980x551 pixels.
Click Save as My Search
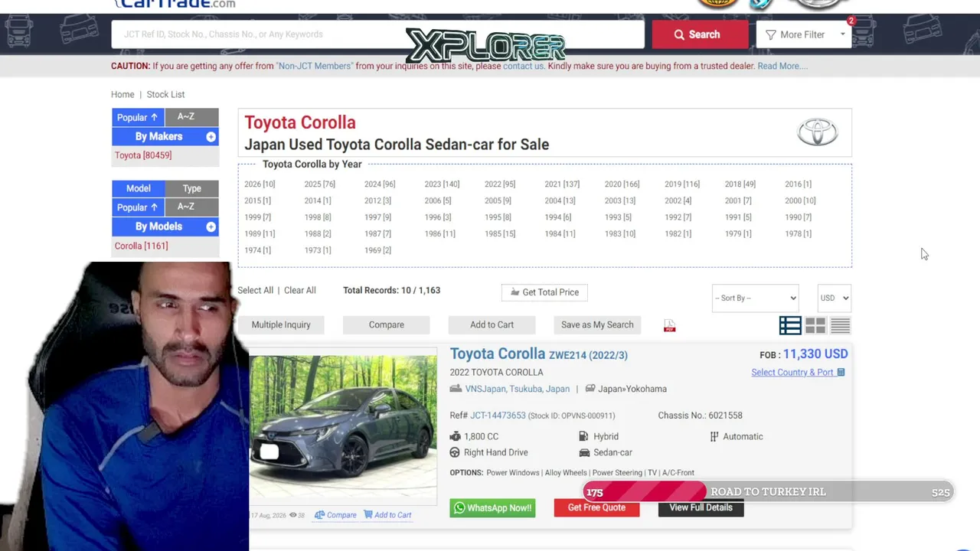pos(597,324)
